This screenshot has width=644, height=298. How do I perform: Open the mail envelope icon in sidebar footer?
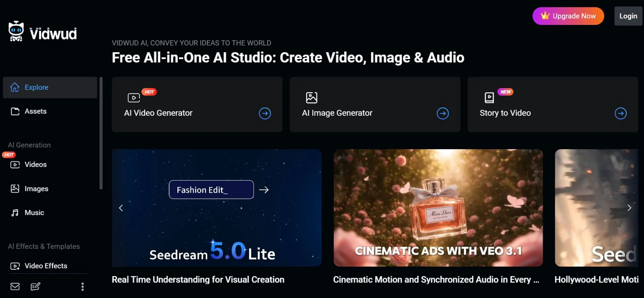point(15,287)
